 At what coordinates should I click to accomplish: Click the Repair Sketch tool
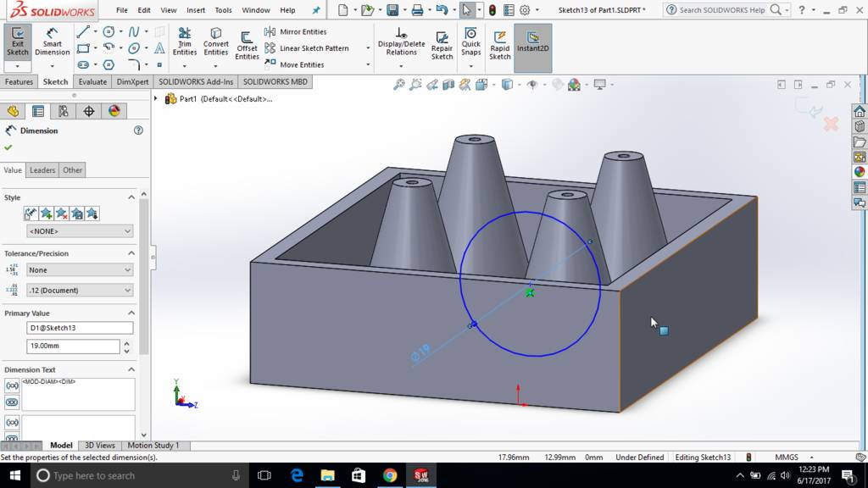click(442, 46)
